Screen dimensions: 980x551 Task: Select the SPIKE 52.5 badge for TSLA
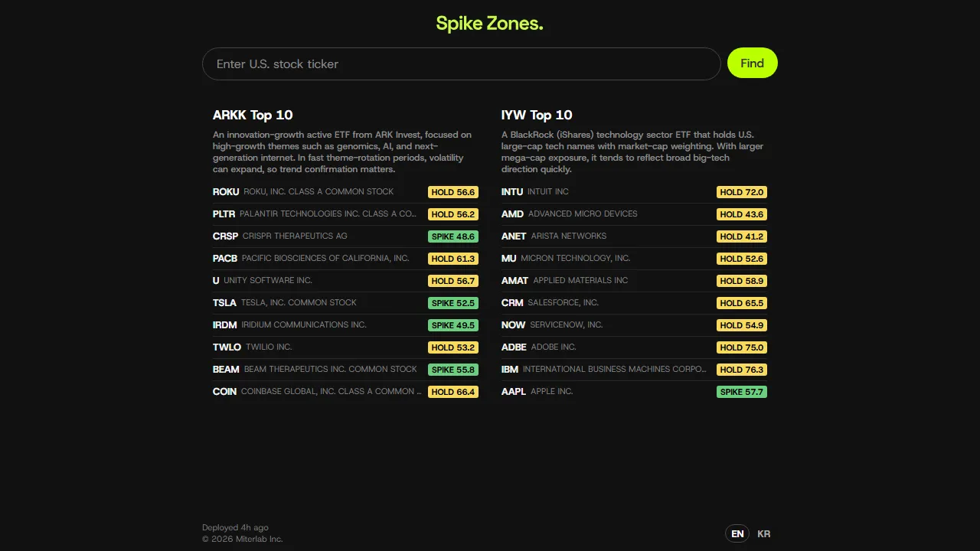pyautogui.click(x=453, y=303)
